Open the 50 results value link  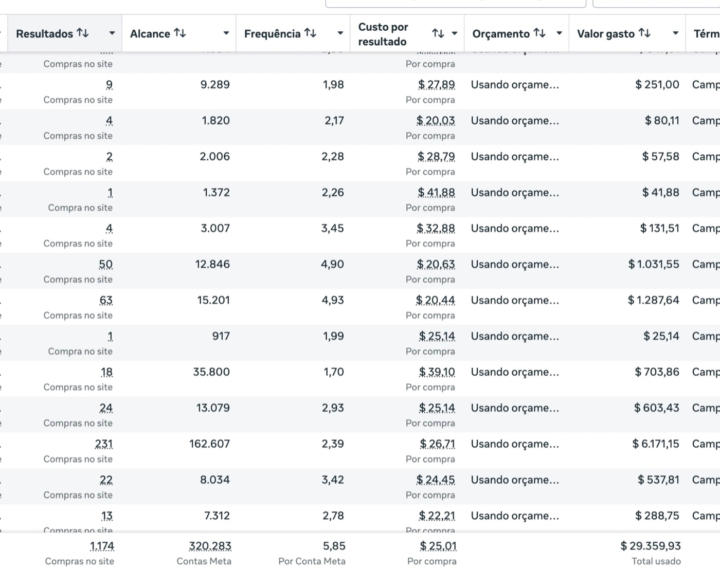pyautogui.click(x=106, y=264)
